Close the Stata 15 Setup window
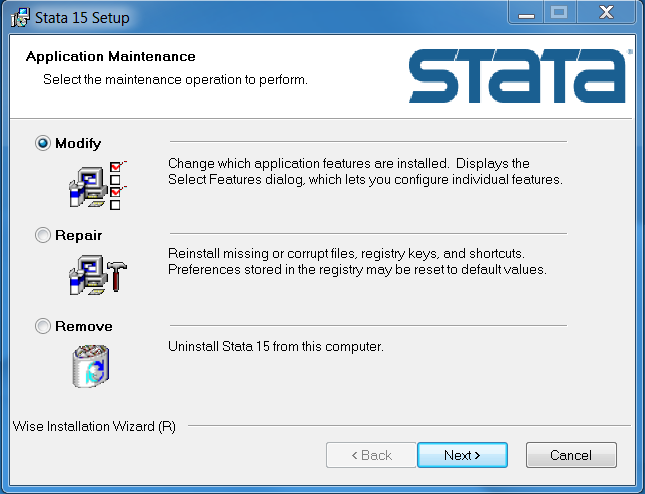645x494 pixels. 606,12
